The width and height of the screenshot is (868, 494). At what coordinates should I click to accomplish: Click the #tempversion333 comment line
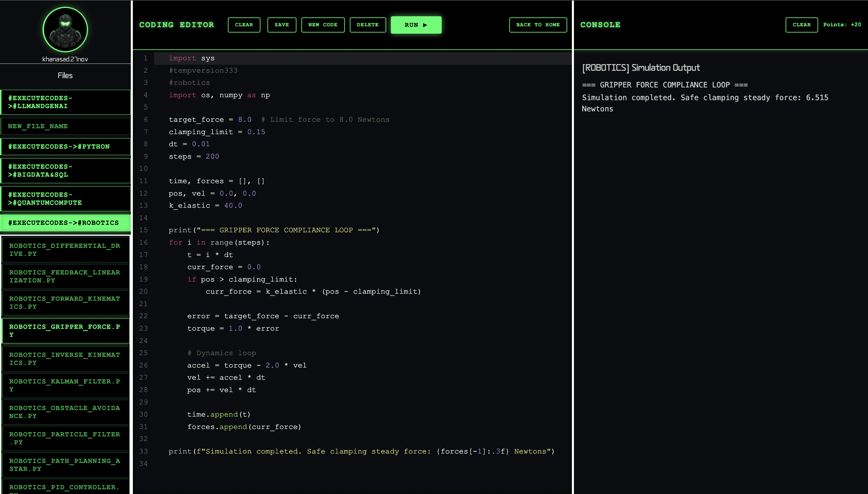pos(203,71)
